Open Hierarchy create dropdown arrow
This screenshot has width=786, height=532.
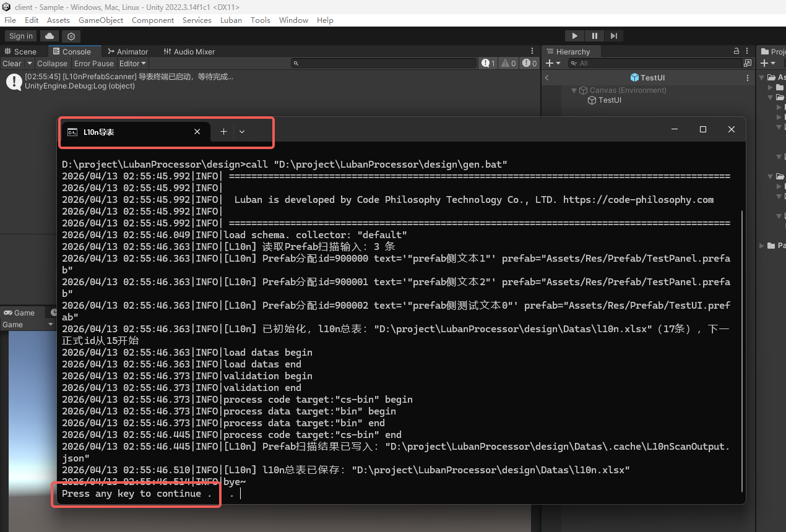pyautogui.click(x=558, y=63)
